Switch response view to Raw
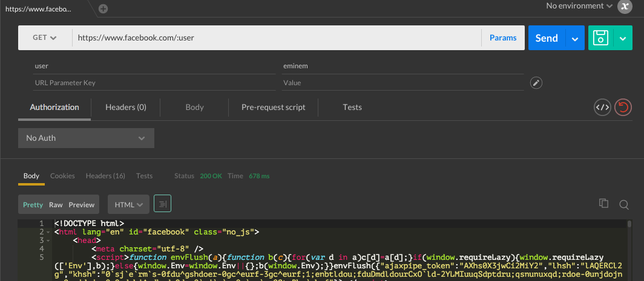Screen dimensions: 644x281 click(56, 205)
